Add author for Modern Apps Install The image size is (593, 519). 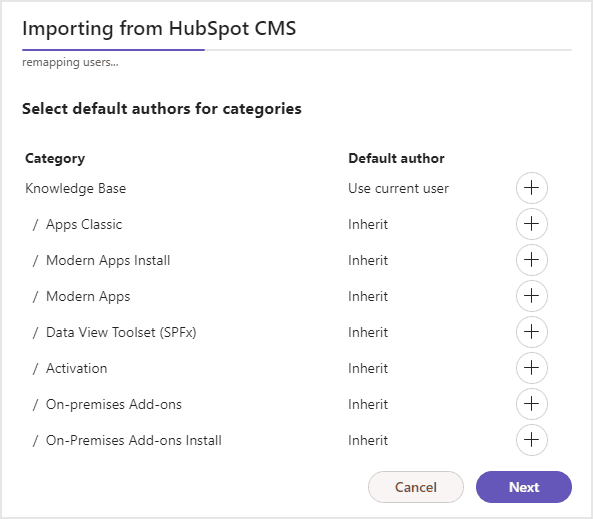[x=531, y=260]
